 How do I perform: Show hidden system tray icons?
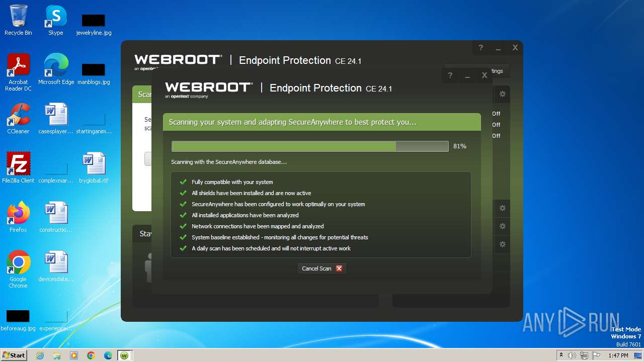click(x=561, y=355)
